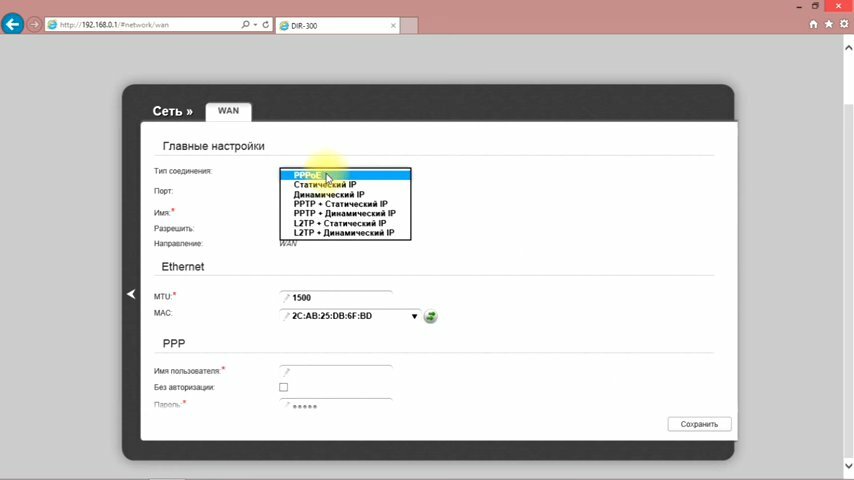Click the browser back arrow button
854x480 pixels.
[13, 25]
